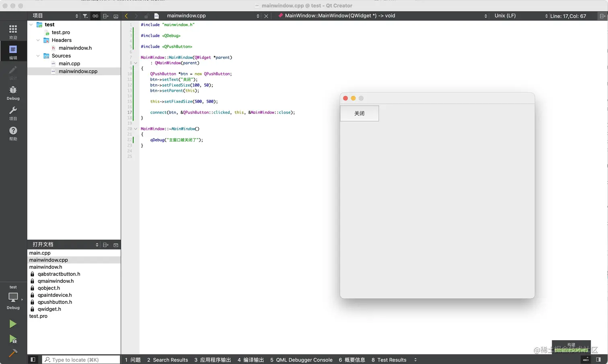Open the file selector dropdown for mainwindow.cpp
Screen dimensions: 608x364
[213, 16]
